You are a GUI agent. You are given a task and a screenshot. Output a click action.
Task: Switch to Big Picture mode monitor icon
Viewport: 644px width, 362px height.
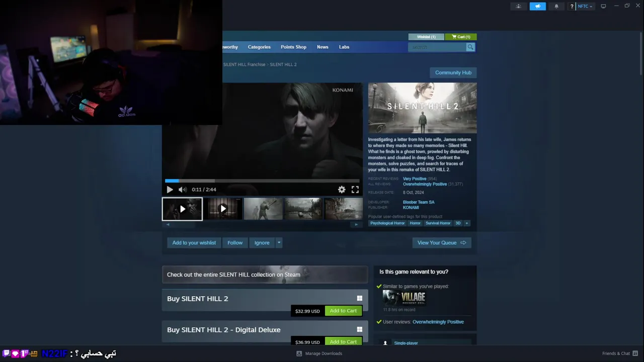click(603, 6)
